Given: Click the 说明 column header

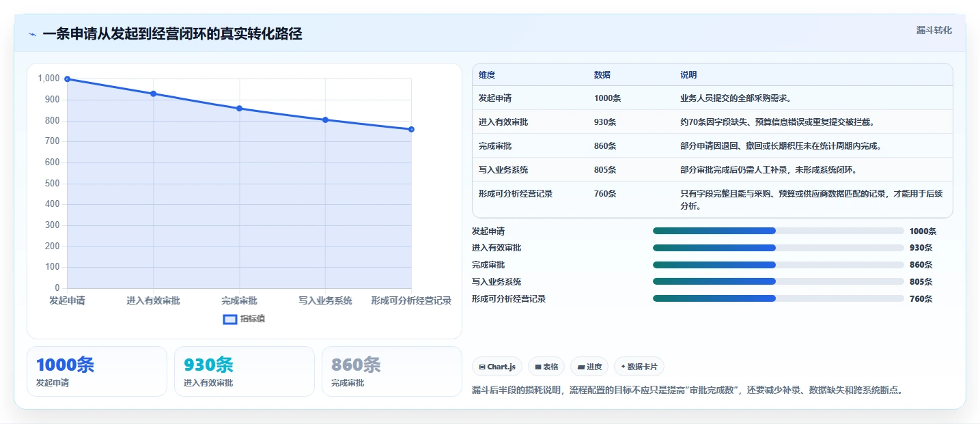Looking at the screenshot, I should (688, 75).
